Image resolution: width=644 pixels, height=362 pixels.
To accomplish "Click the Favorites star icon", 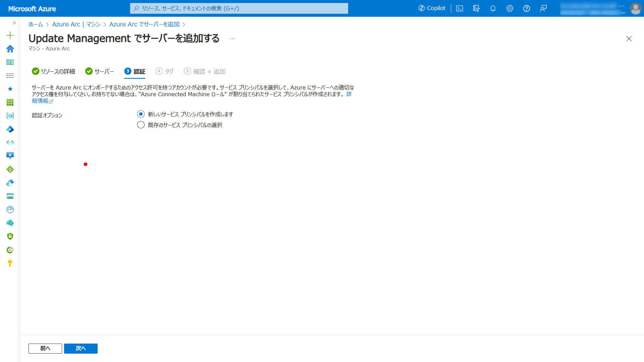I will 10,89.
